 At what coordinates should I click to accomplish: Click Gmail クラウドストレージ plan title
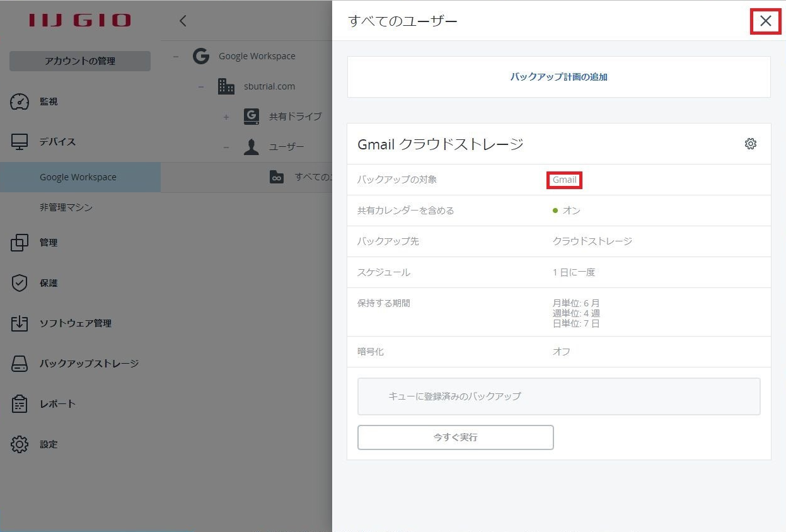(x=441, y=144)
